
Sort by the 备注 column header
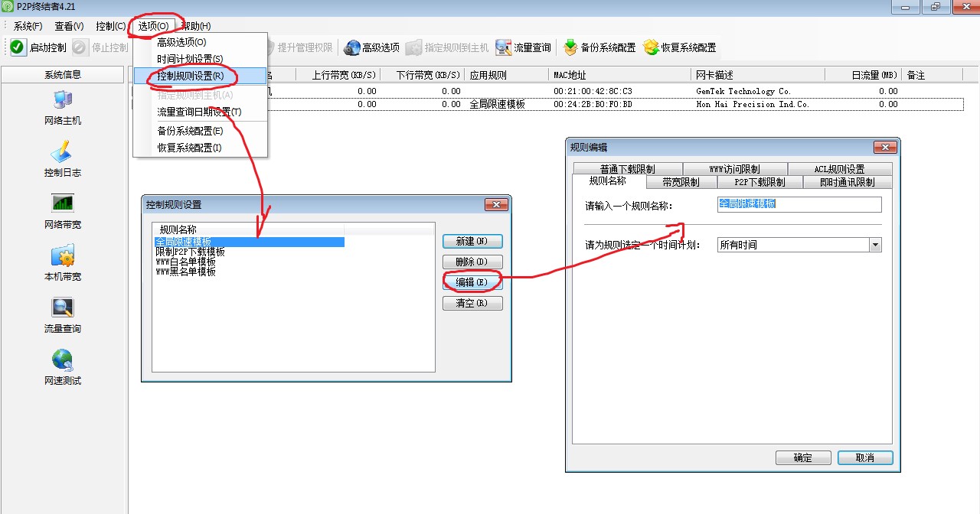pos(932,75)
